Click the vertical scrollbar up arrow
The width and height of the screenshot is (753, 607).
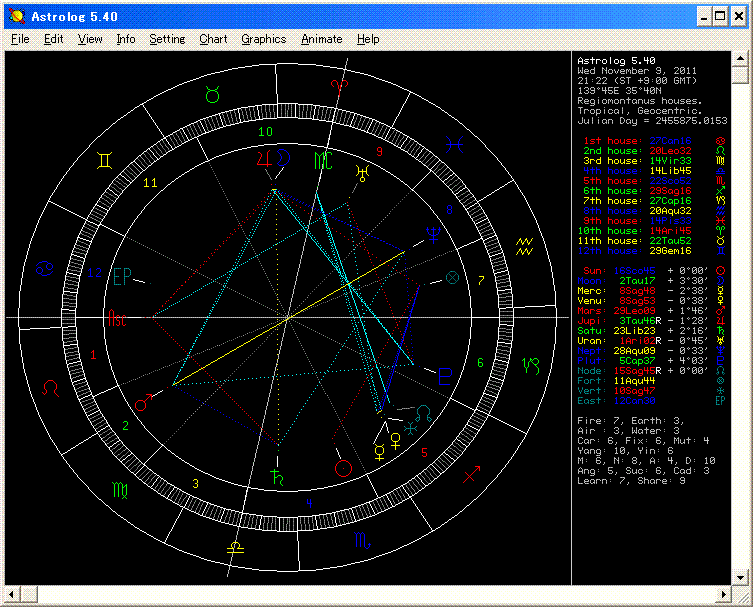(x=740, y=58)
